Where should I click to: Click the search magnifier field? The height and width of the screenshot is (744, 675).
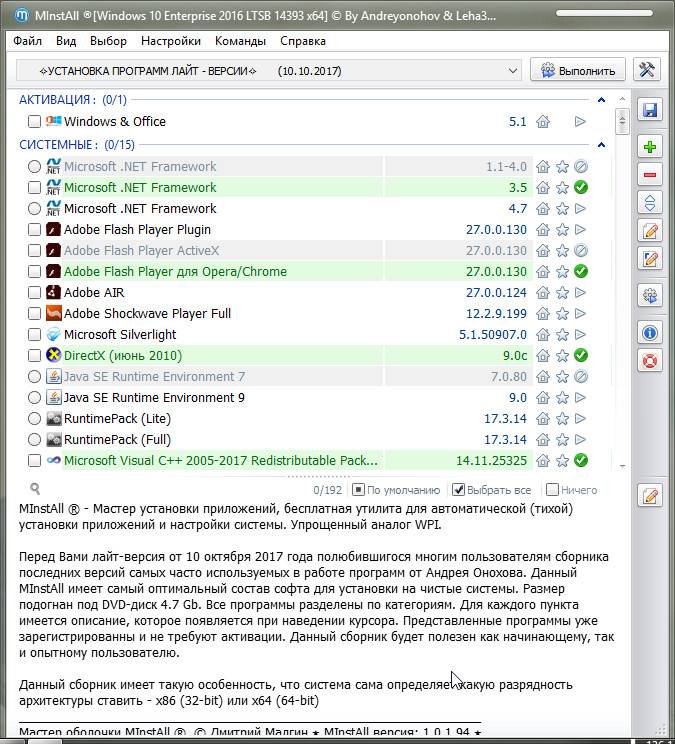coord(35,489)
